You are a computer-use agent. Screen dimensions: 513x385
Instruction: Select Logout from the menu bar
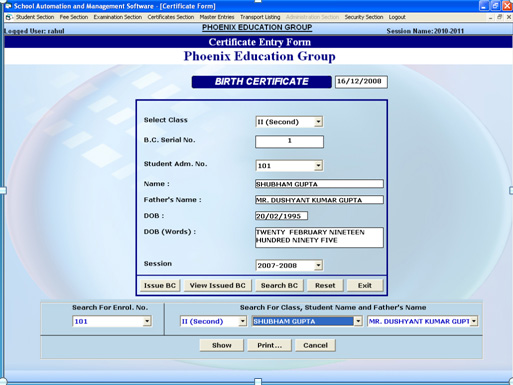(397, 17)
